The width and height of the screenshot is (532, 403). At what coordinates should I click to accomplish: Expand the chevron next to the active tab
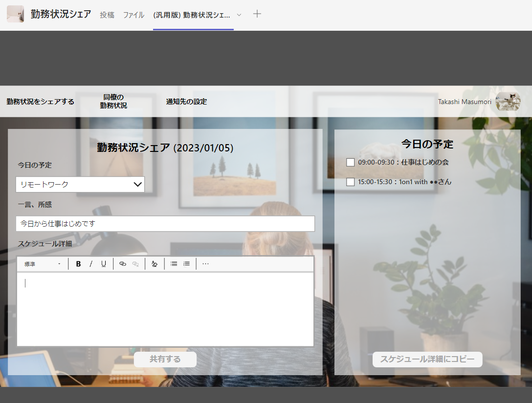tap(239, 15)
